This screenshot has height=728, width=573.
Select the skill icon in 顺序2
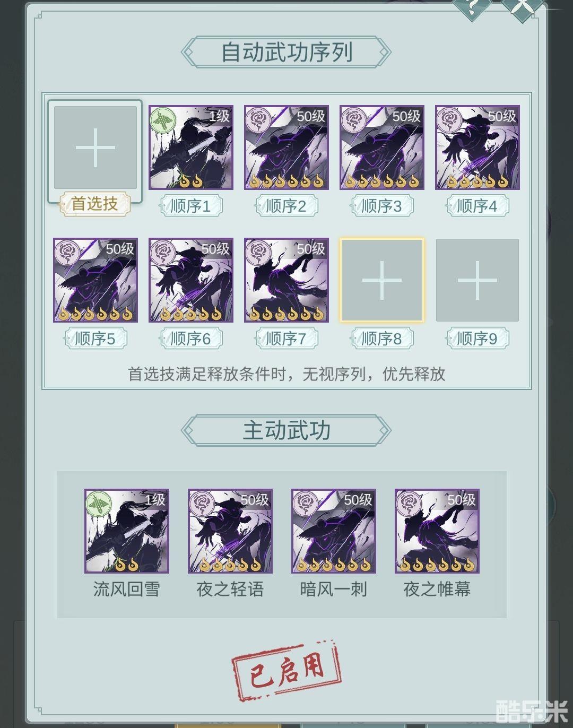click(x=286, y=148)
